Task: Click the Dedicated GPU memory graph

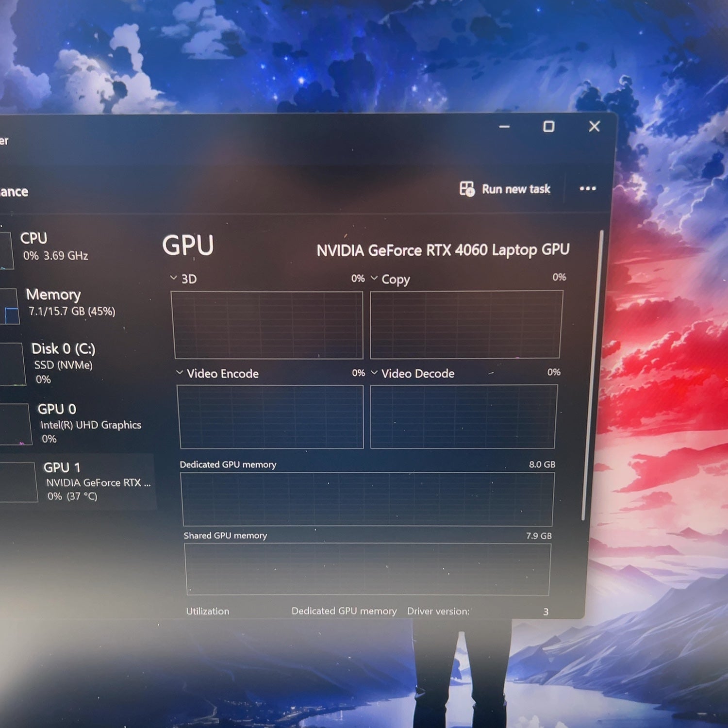Action: pos(368,499)
